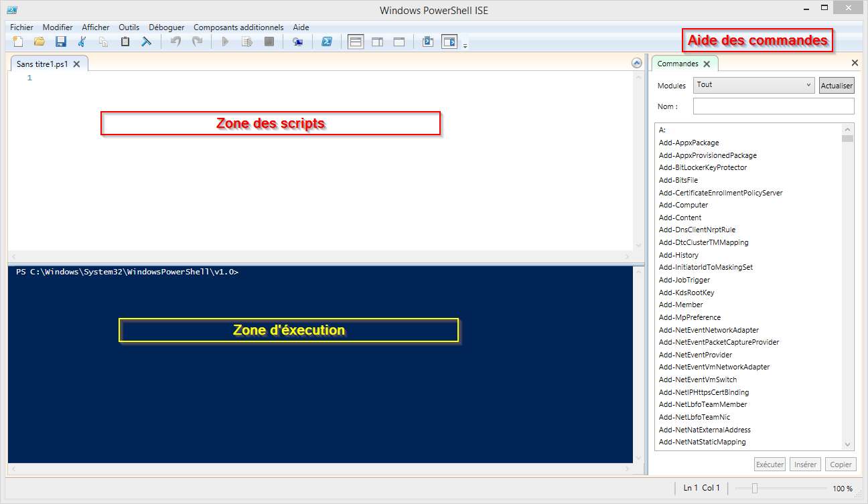Select Add-DnsClientNrptRule command
The image size is (868, 504).
(x=697, y=230)
